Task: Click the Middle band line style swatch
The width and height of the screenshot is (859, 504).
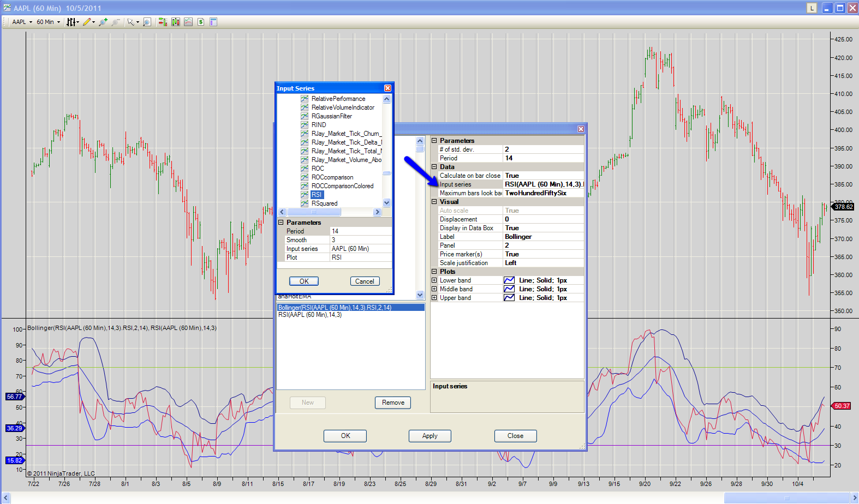Action: pos(509,289)
